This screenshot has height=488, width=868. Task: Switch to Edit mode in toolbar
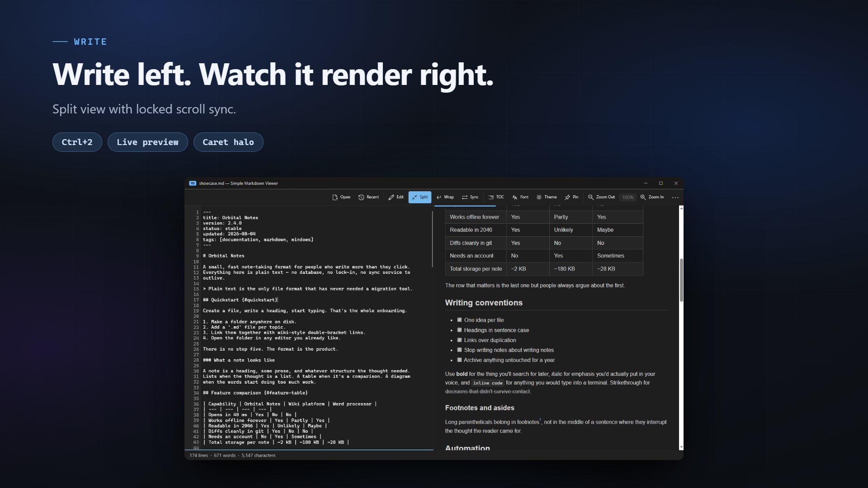[x=396, y=197]
